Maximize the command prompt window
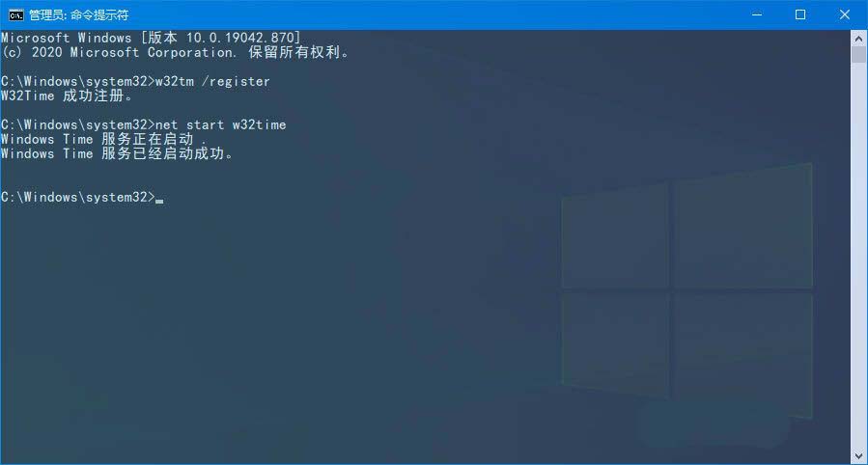The width and height of the screenshot is (868, 465). [800, 14]
